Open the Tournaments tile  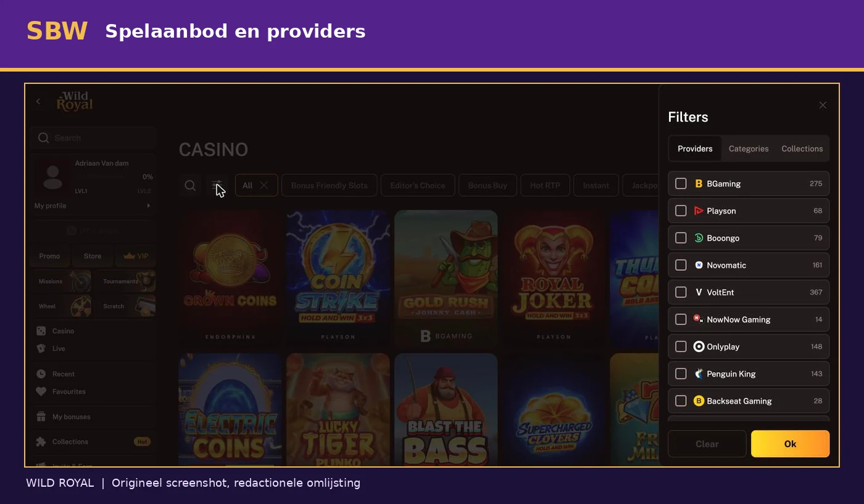pyautogui.click(x=125, y=281)
